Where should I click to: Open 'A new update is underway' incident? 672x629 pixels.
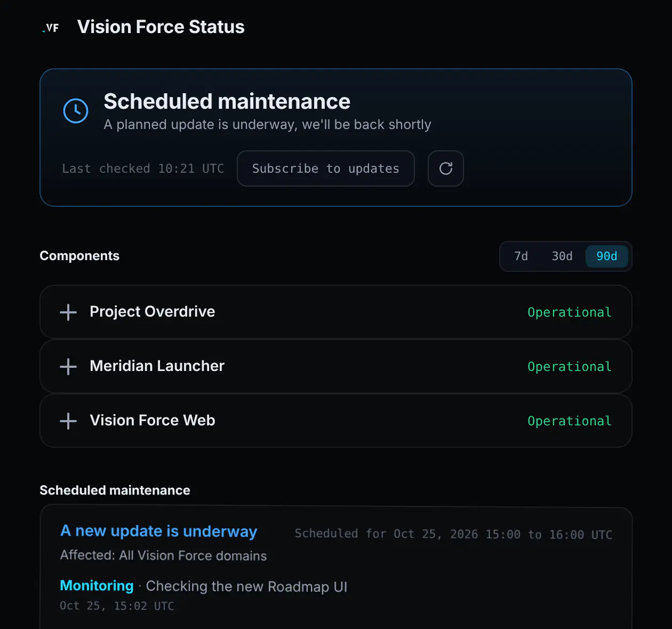pos(159,531)
